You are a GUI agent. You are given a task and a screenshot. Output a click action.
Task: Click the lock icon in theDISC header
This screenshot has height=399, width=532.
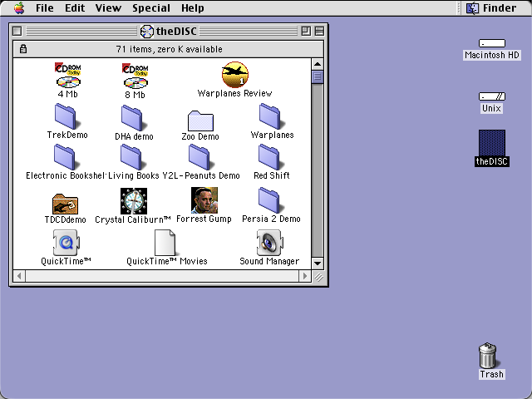(x=22, y=49)
